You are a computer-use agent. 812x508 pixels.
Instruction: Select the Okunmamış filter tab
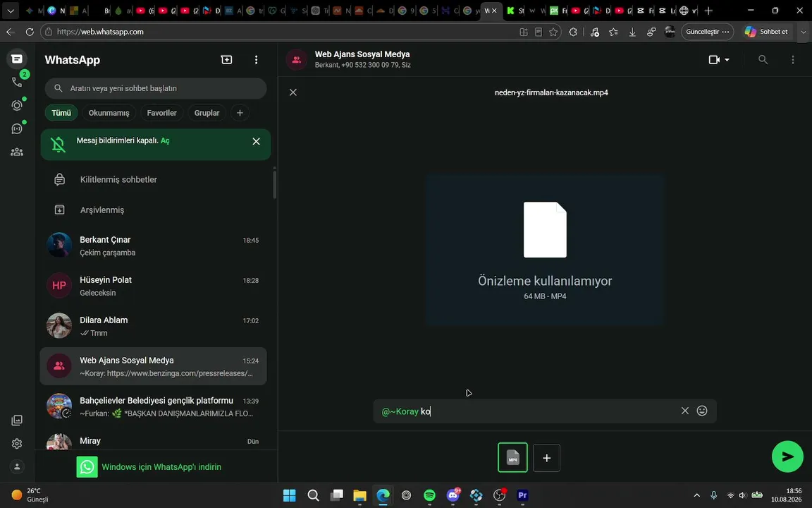coord(109,112)
